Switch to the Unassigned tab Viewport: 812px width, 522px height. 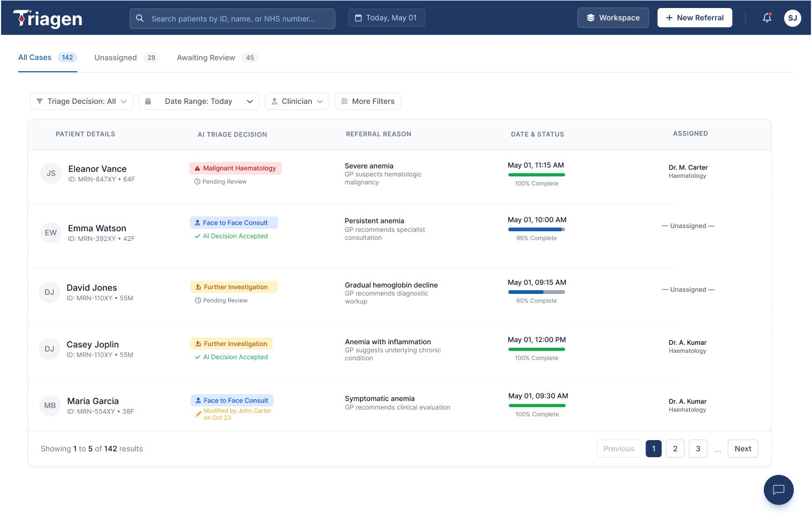pyautogui.click(x=127, y=58)
